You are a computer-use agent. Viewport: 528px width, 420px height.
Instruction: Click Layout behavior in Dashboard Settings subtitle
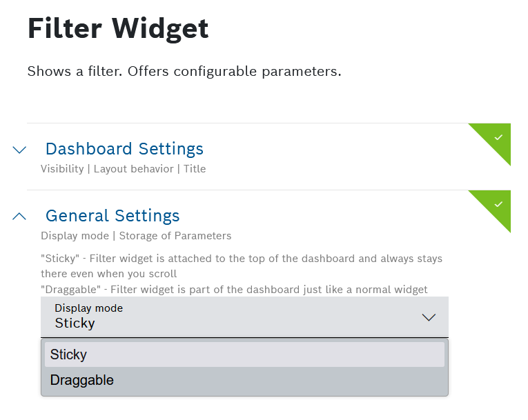[x=134, y=169]
